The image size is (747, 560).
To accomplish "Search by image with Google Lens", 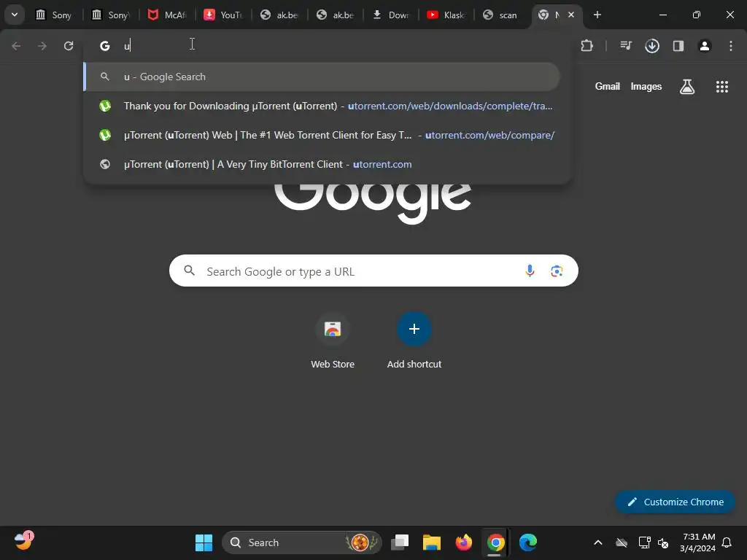I will [557, 271].
